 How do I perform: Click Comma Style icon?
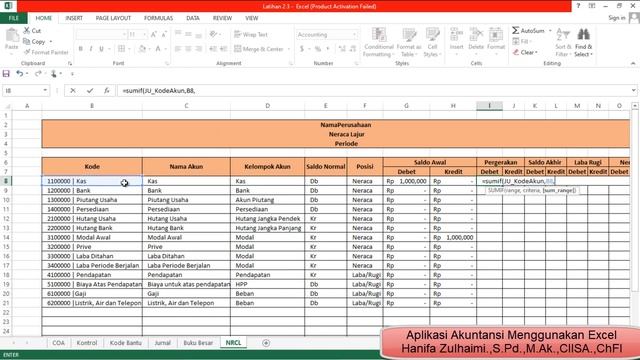328,49
